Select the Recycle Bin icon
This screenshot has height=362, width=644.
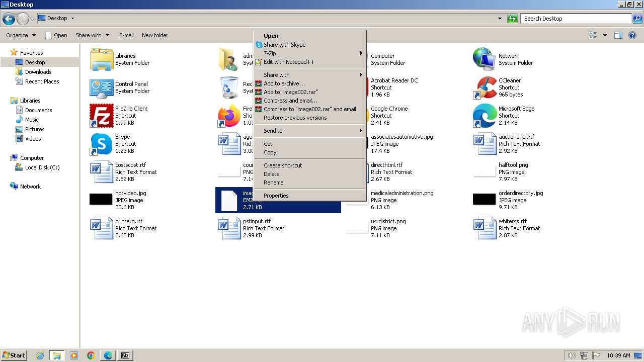[229, 87]
